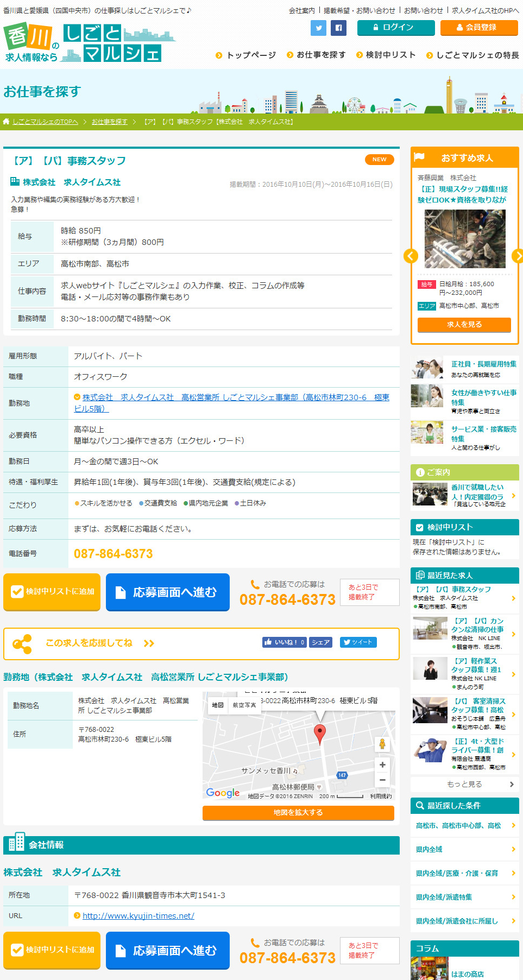Open 女性が働きやすい仕事特集 feature

(465, 402)
